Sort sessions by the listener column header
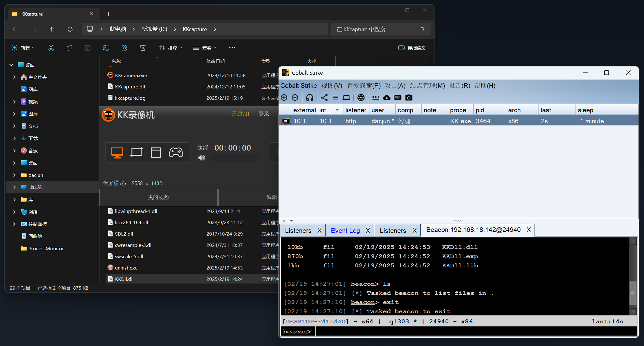The image size is (644, 346). pyautogui.click(x=356, y=110)
